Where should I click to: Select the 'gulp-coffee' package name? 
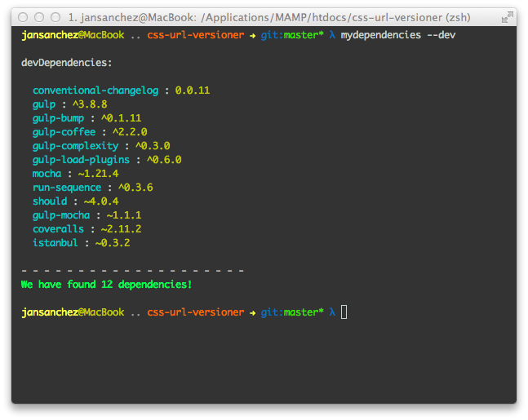click(x=64, y=132)
